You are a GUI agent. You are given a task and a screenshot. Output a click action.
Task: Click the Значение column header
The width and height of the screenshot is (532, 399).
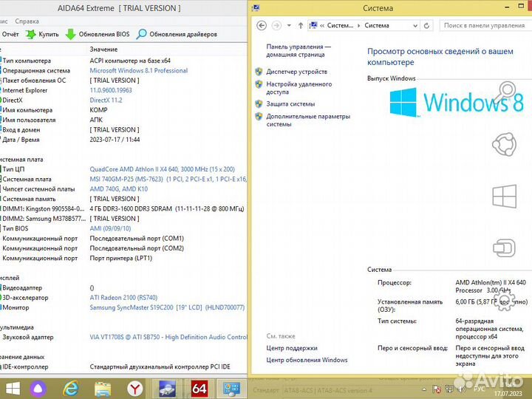pos(103,50)
